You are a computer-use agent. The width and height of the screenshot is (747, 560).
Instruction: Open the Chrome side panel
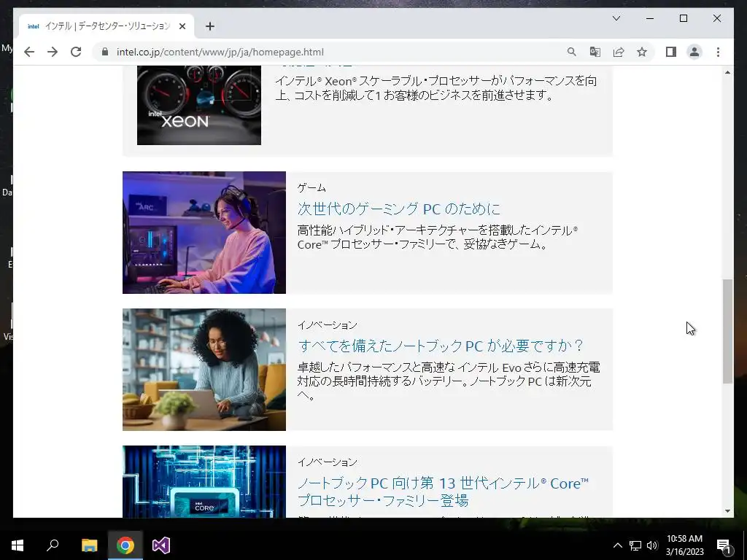coord(671,52)
